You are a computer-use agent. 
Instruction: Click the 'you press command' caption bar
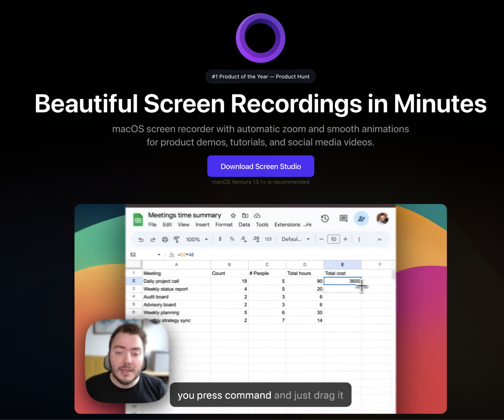pyautogui.click(x=260, y=395)
